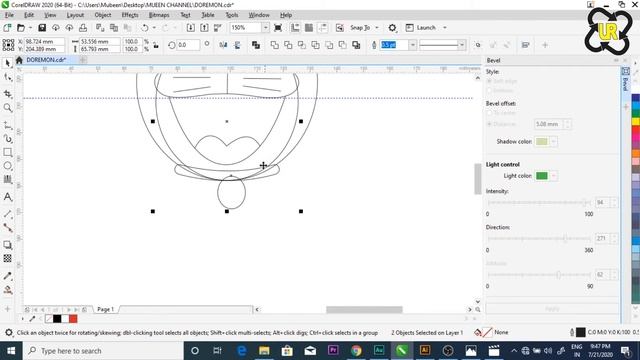
Task: Click the X position input field
Action: [x=44, y=42]
